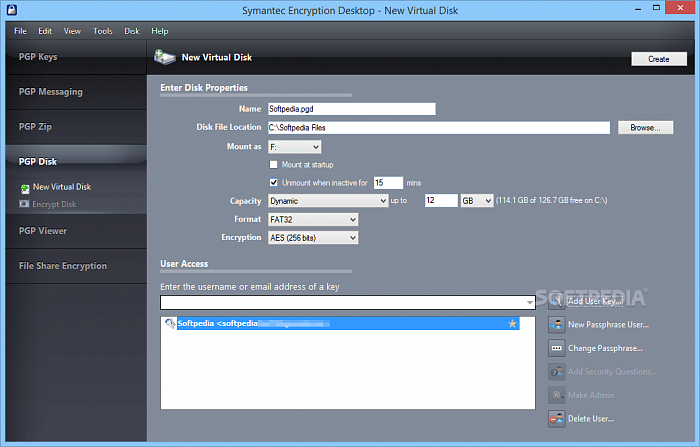Click the Encrypt Disk sidebar icon
The image size is (700, 447).
(x=25, y=204)
